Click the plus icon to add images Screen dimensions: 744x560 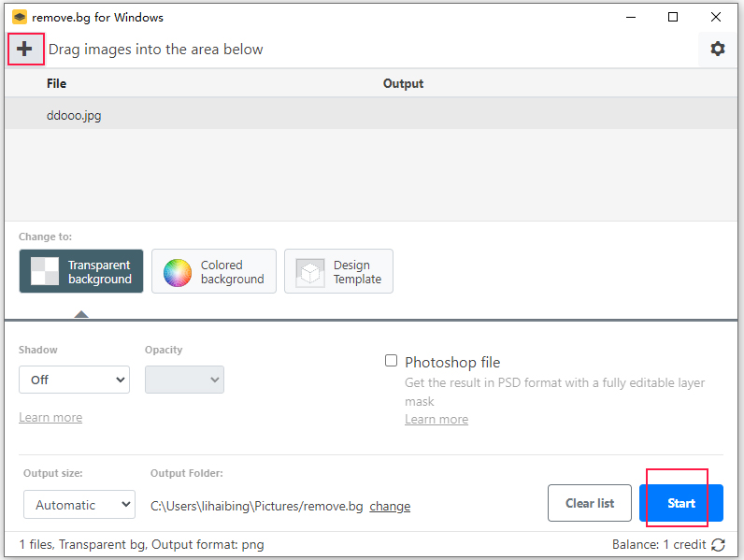pos(25,49)
